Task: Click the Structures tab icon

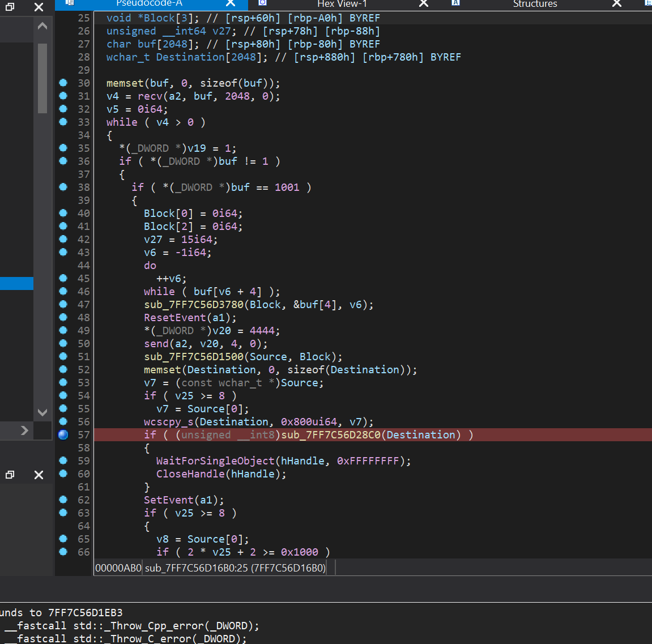Action: point(455,3)
